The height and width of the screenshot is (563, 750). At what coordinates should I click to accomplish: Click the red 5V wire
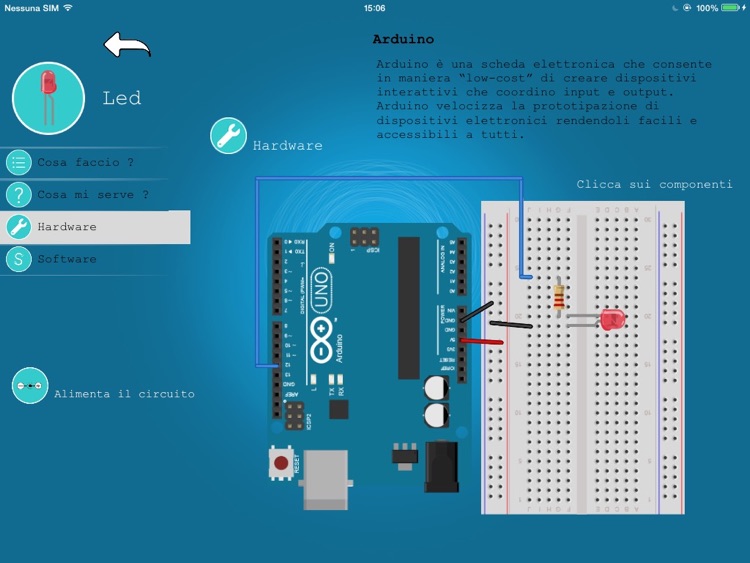pyautogui.click(x=481, y=342)
